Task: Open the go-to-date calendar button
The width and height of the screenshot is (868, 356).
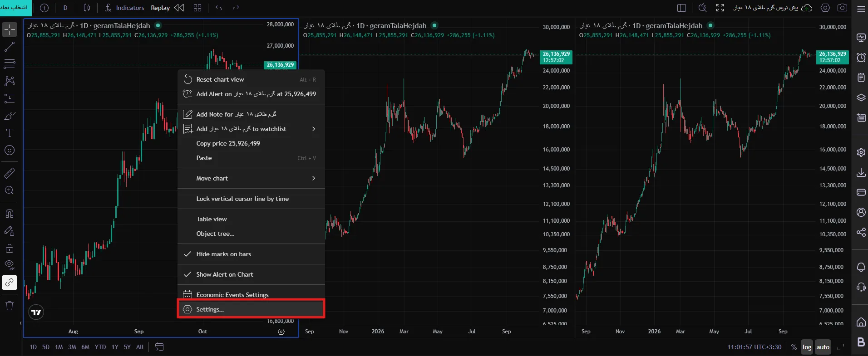Action: pos(159,347)
